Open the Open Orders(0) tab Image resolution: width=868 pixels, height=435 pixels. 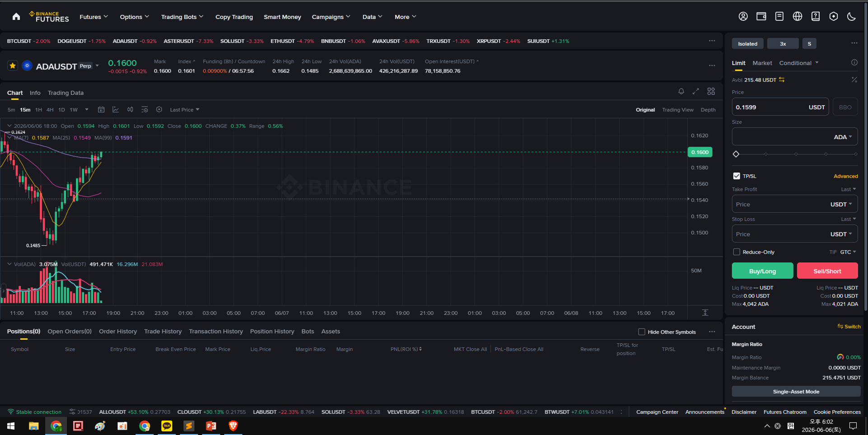coord(70,331)
